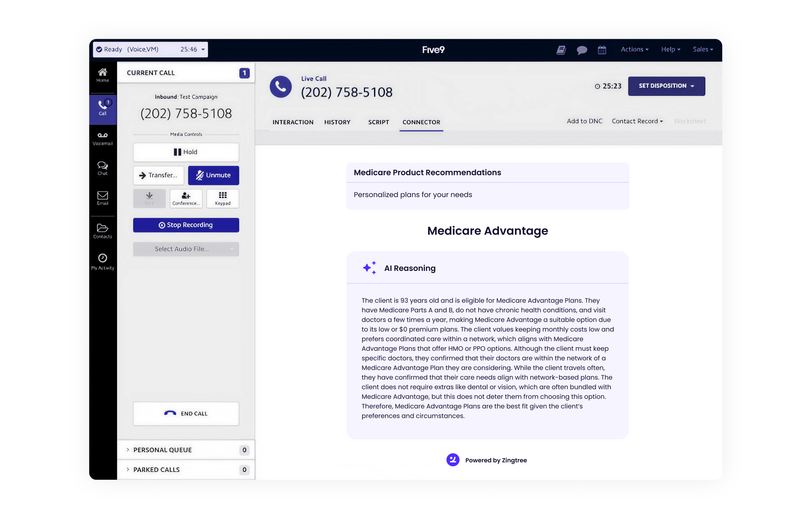
Task: Click Add to DNC link
Action: coord(584,121)
